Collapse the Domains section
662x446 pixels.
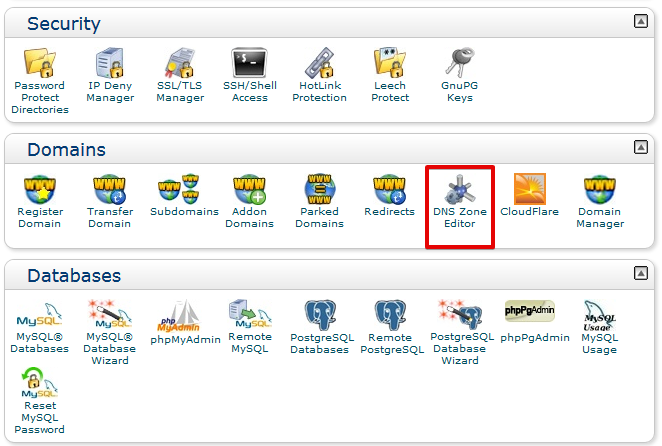point(640,147)
